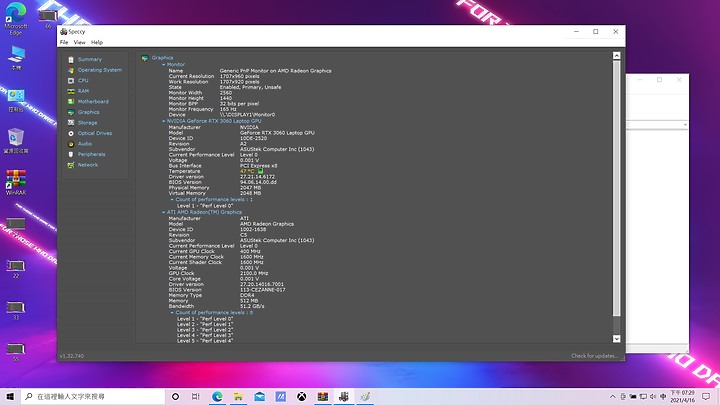Collapse the Monitor tree node
Image resolution: width=720 pixels, height=405 pixels.
click(164, 65)
